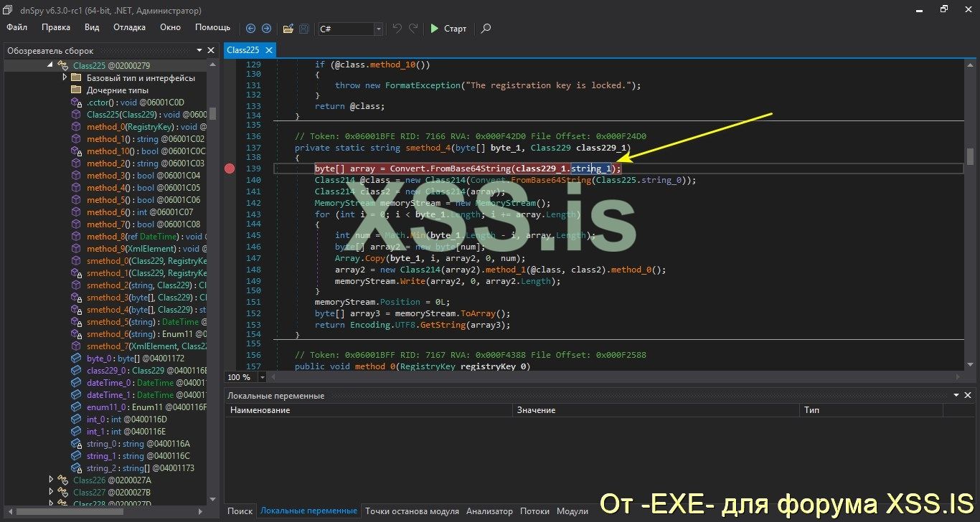
Task: Expand the Class226 tree node
Action: [51, 480]
